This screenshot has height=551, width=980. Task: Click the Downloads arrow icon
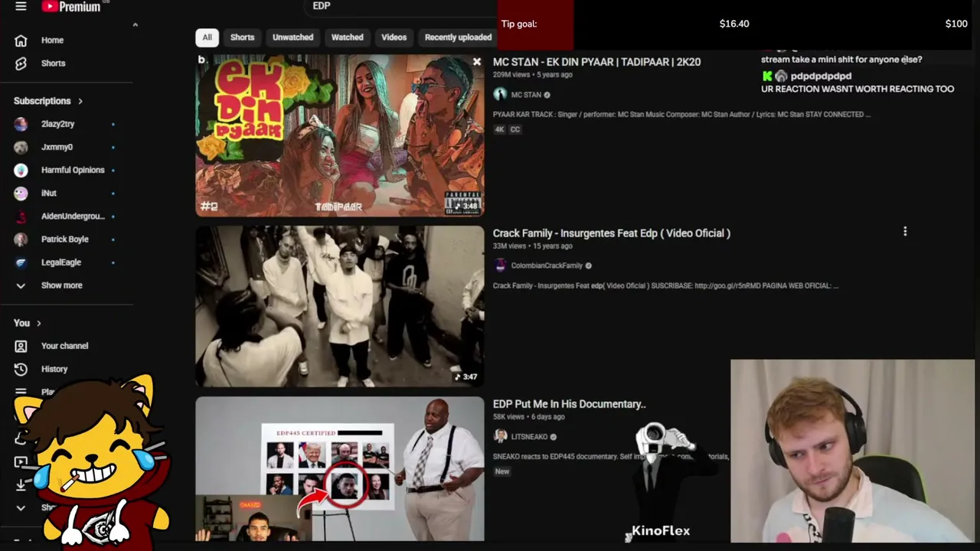[x=21, y=484]
